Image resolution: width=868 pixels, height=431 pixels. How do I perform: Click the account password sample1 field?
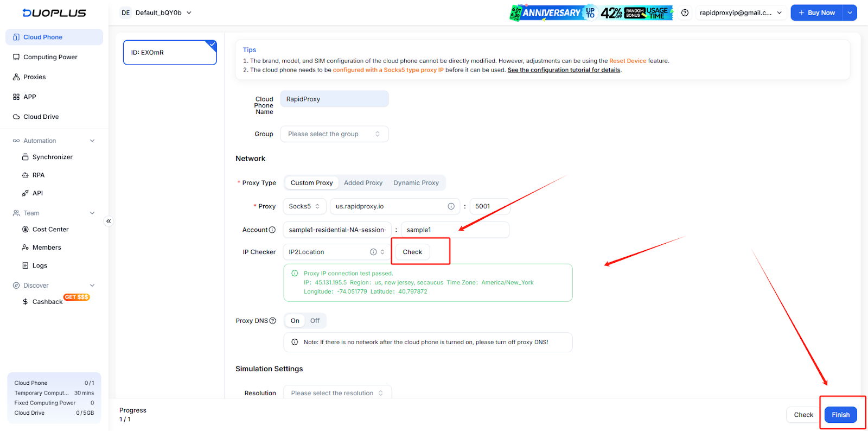pyautogui.click(x=455, y=230)
